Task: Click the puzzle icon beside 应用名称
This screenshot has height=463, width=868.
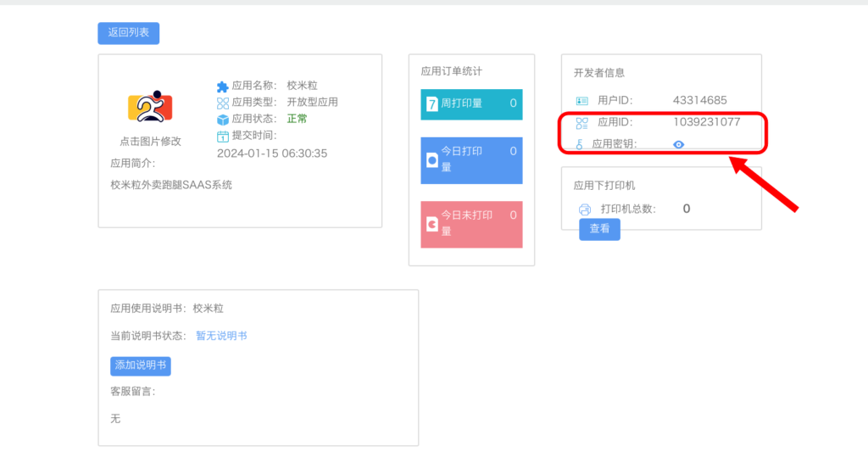Action: pos(223,86)
